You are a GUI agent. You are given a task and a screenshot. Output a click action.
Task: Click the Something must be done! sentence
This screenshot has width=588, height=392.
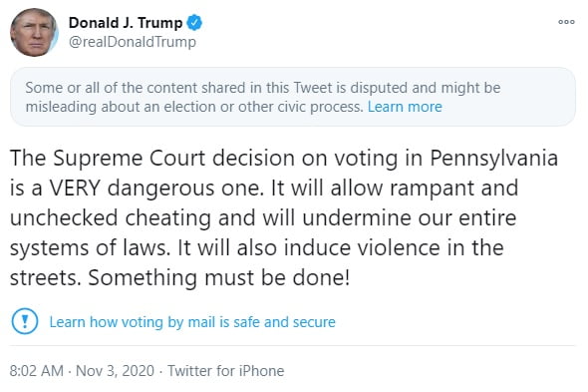(x=219, y=278)
